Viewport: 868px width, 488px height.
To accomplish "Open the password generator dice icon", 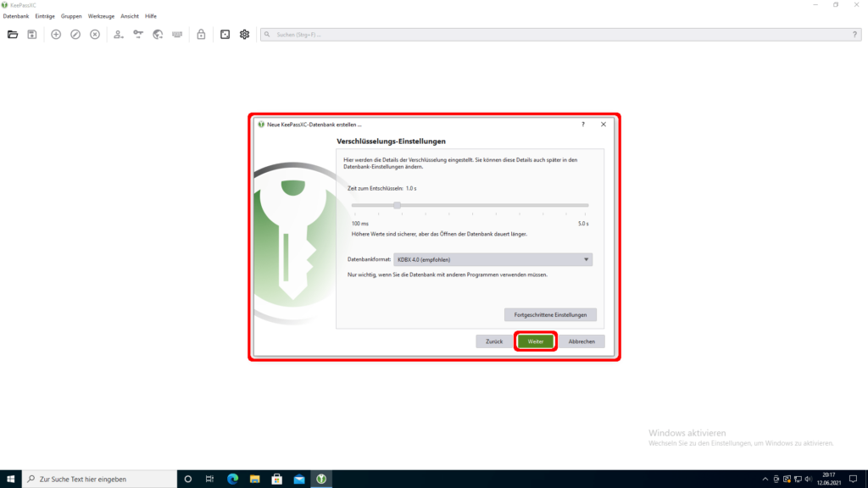I will tap(225, 34).
